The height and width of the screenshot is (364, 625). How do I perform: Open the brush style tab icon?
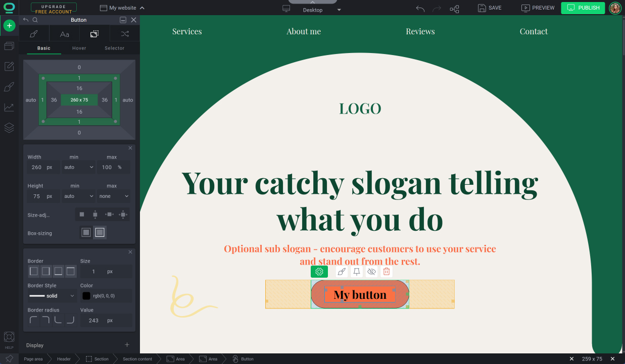point(34,34)
